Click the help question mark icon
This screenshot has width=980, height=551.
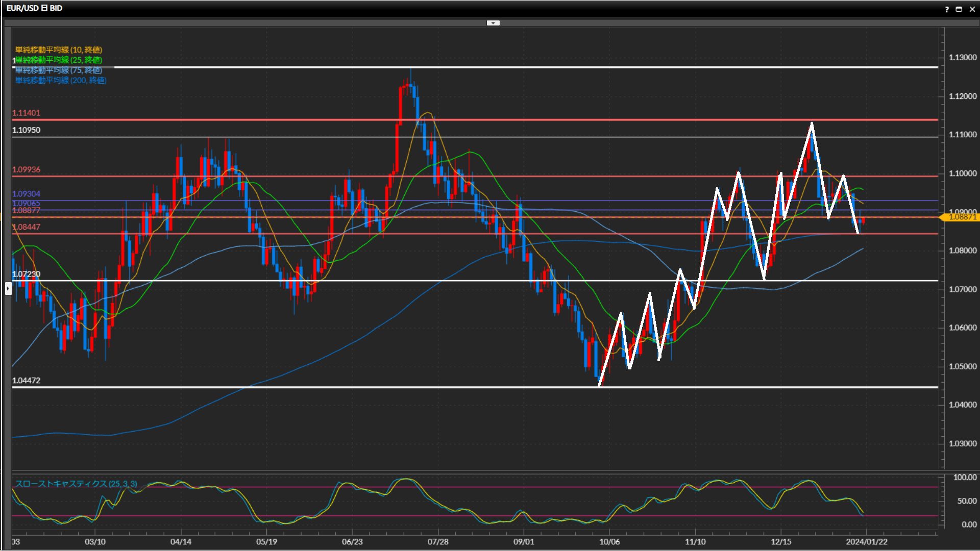pyautogui.click(x=947, y=9)
